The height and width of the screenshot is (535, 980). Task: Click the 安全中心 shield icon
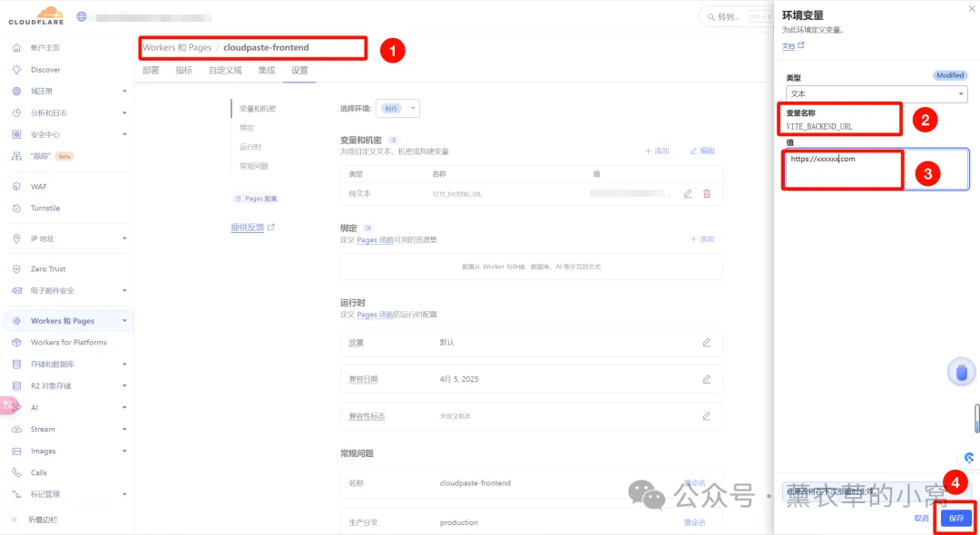tap(17, 134)
